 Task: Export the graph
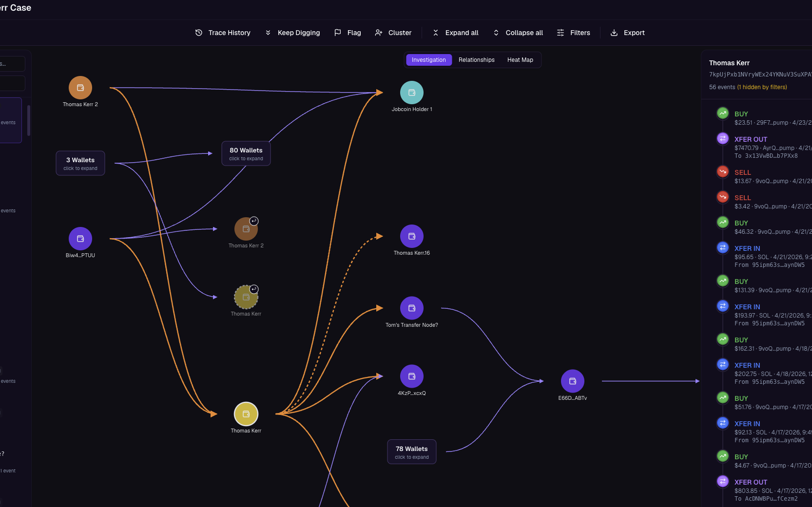click(x=628, y=33)
